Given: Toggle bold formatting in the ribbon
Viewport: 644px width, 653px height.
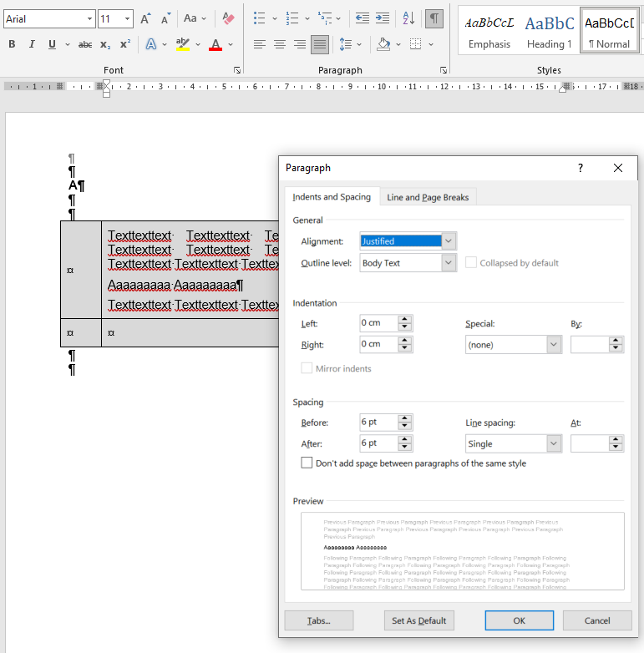Looking at the screenshot, I should click(12, 44).
